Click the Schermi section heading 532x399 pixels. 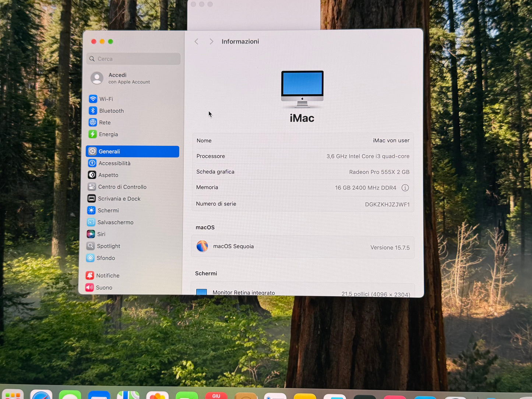[x=206, y=273]
